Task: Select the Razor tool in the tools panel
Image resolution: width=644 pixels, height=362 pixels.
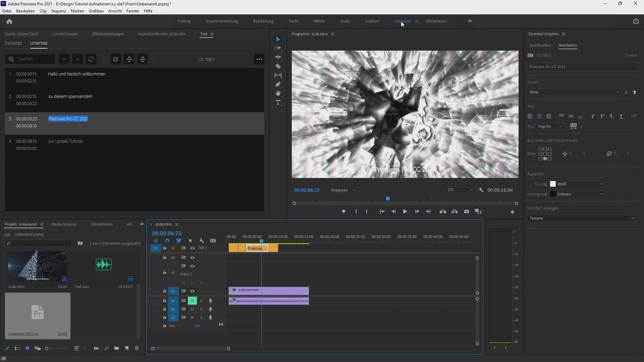Action: point(278,66)
